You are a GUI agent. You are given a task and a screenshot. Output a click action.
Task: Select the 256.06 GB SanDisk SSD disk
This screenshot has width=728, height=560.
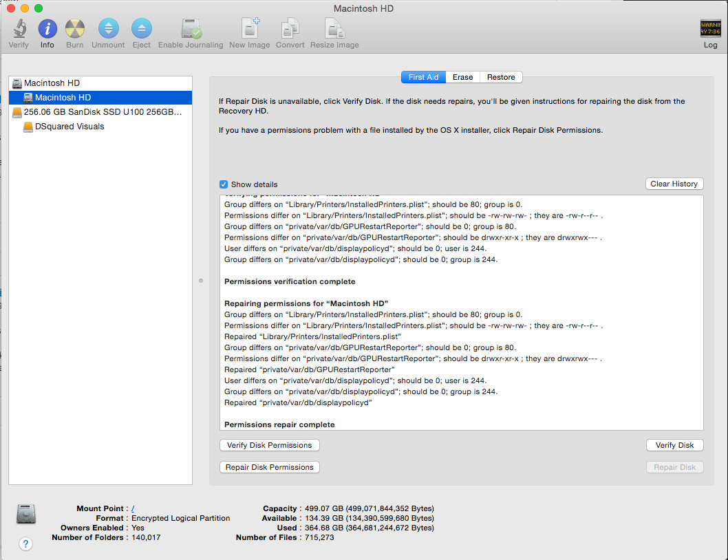[x=100, y=112]
